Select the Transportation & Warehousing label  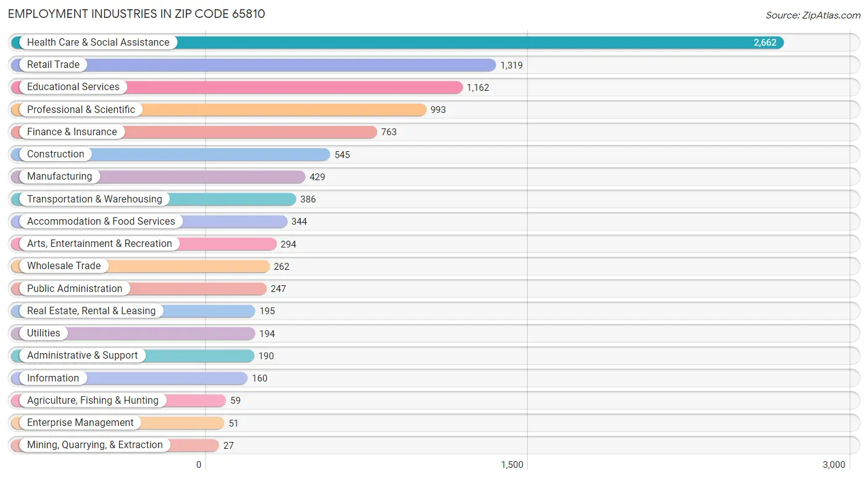point(94,199)
